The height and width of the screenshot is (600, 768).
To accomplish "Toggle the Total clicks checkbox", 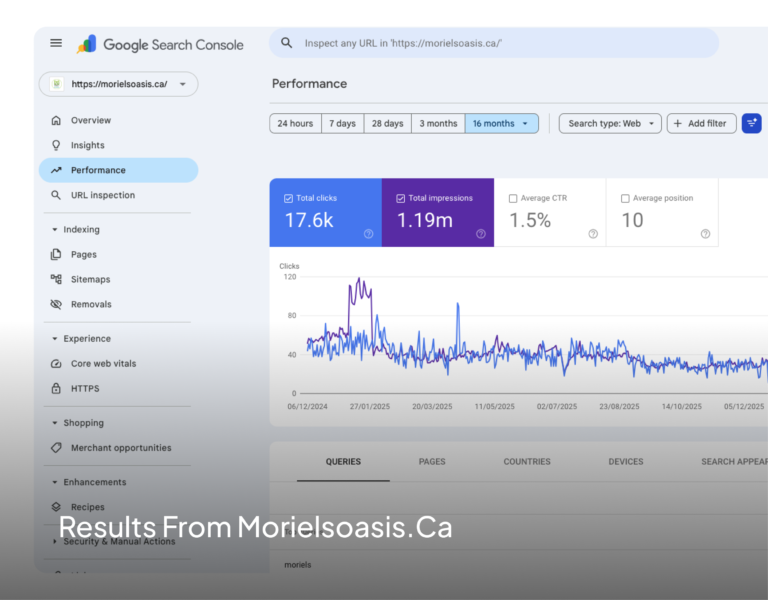I will [288, 198].
